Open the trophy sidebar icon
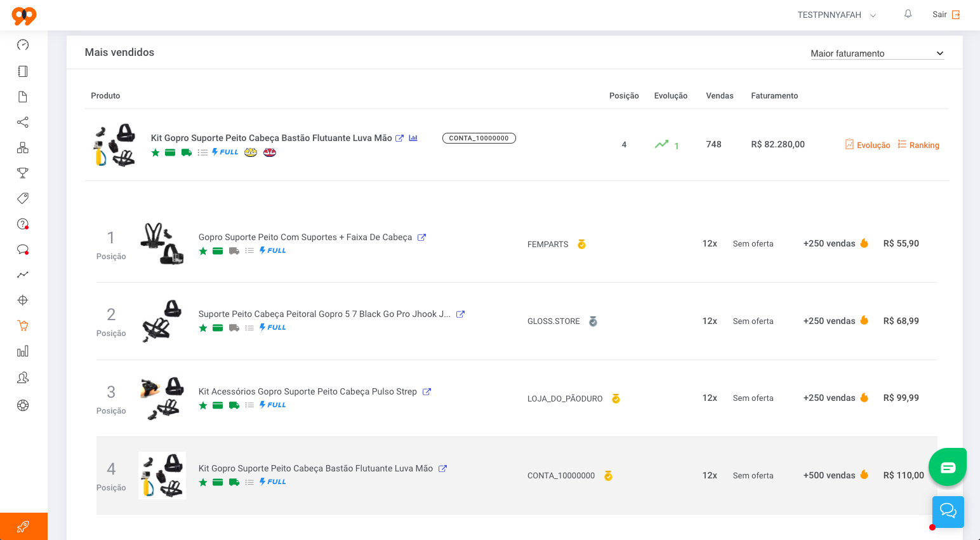This screenshot has width=980, height=540. click(23, 173)
